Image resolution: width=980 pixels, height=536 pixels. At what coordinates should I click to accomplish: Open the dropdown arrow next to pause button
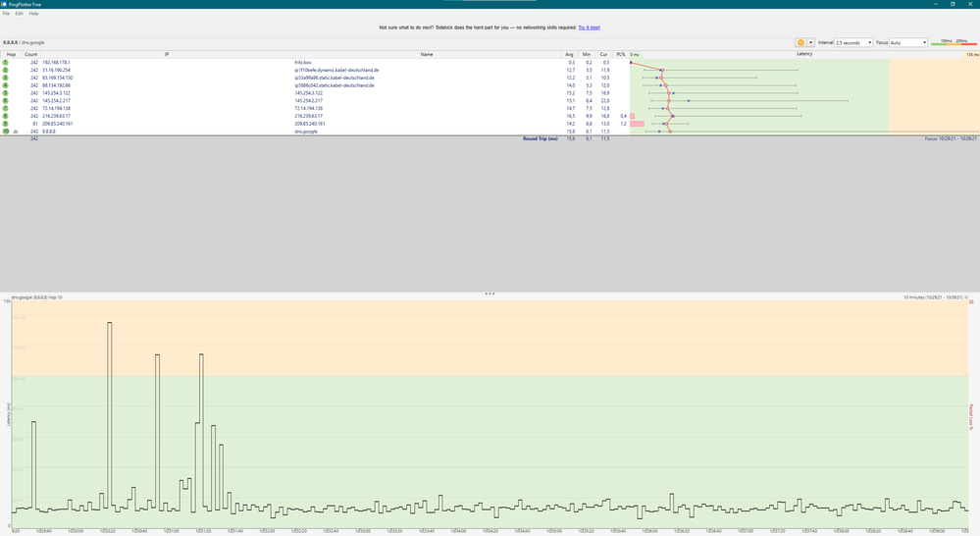pyautogui.click(x=810, y=42)
